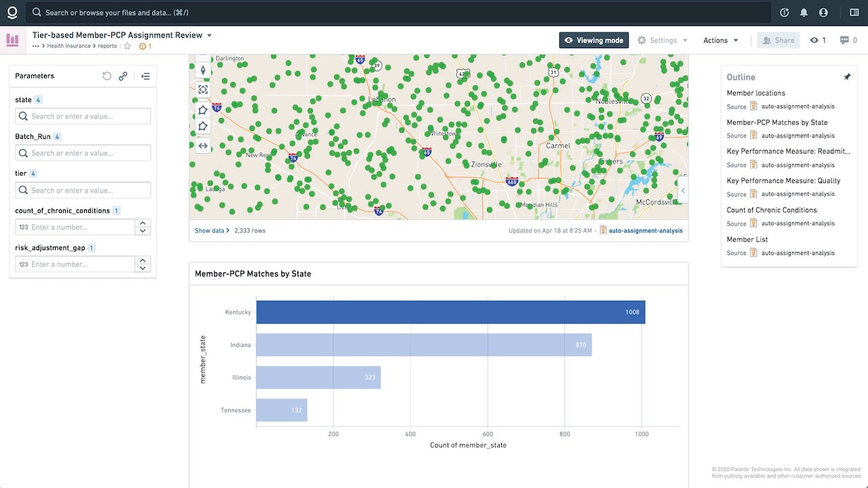The width and height of the screenshot is (868, 488).
Task: Open Member-PCP Matches source auto-assignment-analysis
Action: point(798,136)
